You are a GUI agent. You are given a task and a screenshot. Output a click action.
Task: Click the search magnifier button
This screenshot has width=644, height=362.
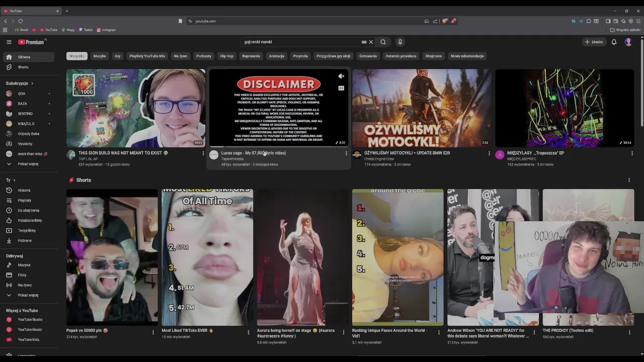383,42
